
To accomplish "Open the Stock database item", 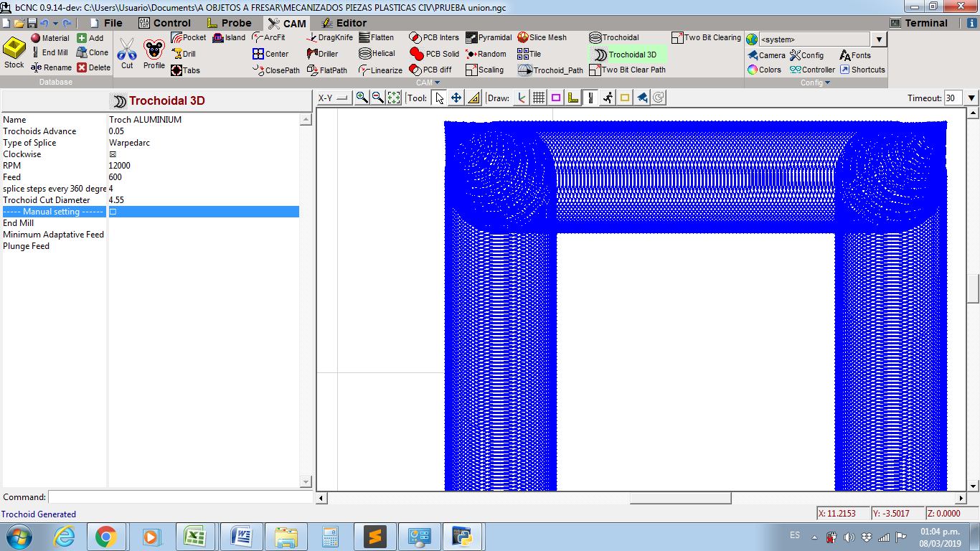I will [x=14, y=54].
